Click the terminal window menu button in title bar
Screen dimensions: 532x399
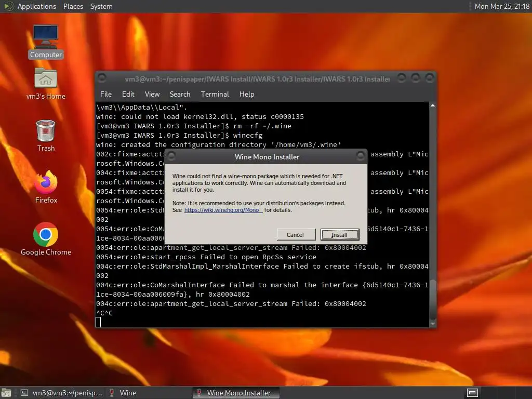tap(102, 78)
